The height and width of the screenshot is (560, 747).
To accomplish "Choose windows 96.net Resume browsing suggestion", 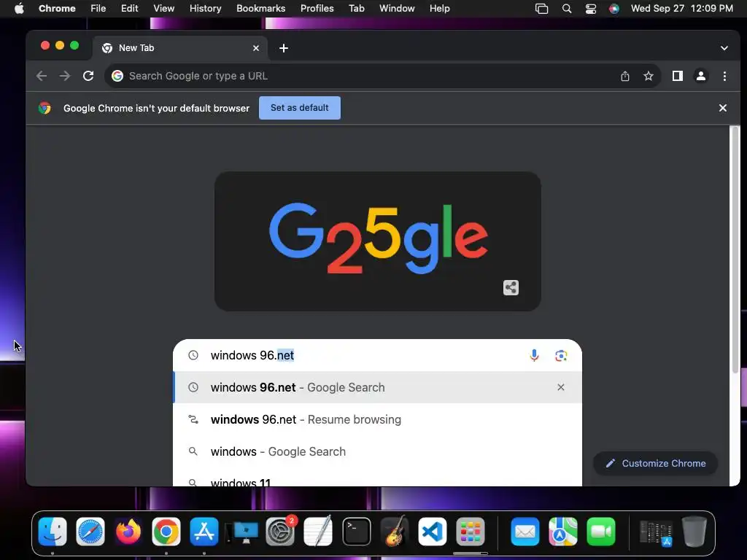I will coord(377,419).
